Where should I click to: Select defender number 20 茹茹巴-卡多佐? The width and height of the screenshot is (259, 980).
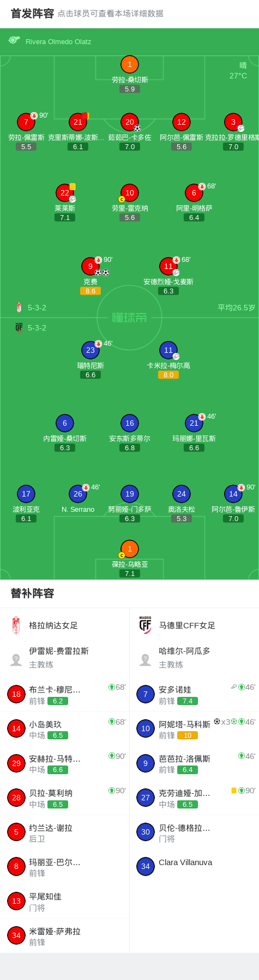(x=130, y=122)
